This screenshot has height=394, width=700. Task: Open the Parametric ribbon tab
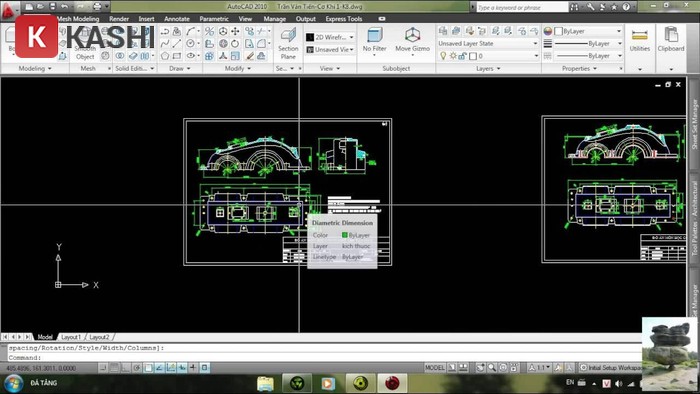(214, 19)
